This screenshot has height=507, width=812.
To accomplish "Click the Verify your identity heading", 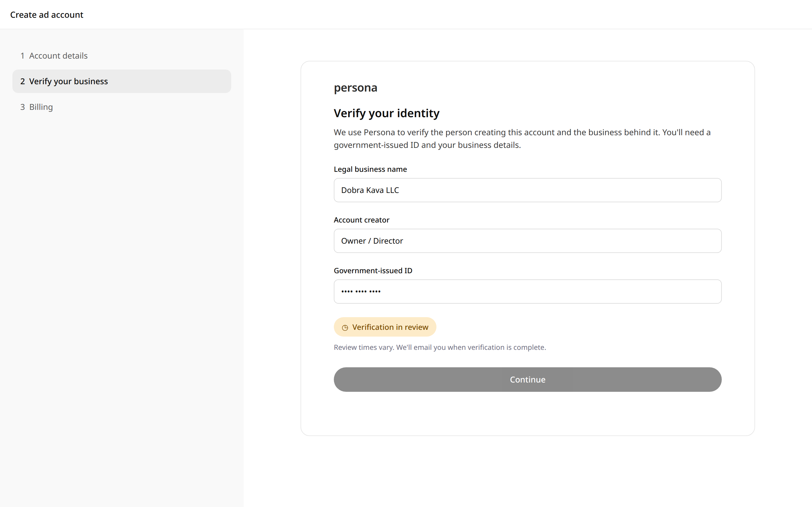I will pos(387,113).
